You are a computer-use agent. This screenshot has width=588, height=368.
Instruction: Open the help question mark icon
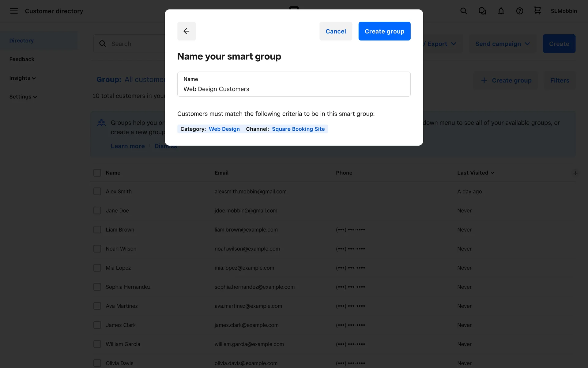519,11
